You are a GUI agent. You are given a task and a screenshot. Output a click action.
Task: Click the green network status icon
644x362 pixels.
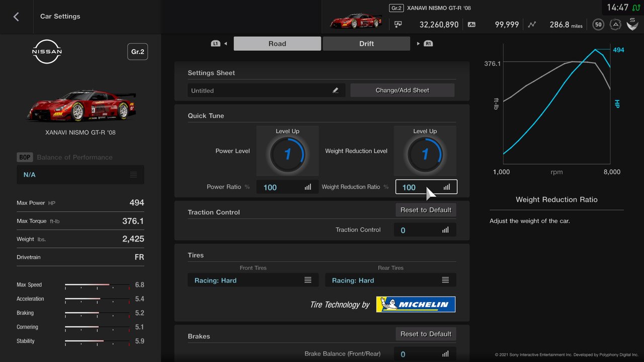636,8
